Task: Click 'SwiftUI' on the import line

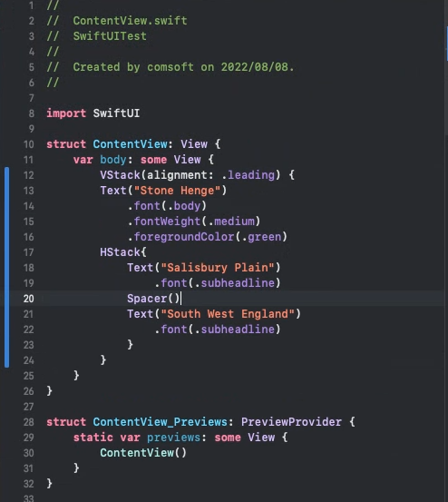Action: click(x=116, y=113)
